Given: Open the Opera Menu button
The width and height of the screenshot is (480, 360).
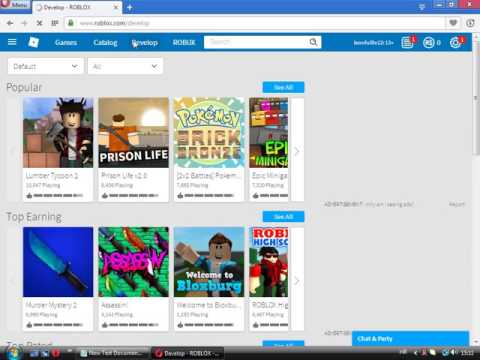Looking at the screenshot, I should click(15, 4).
